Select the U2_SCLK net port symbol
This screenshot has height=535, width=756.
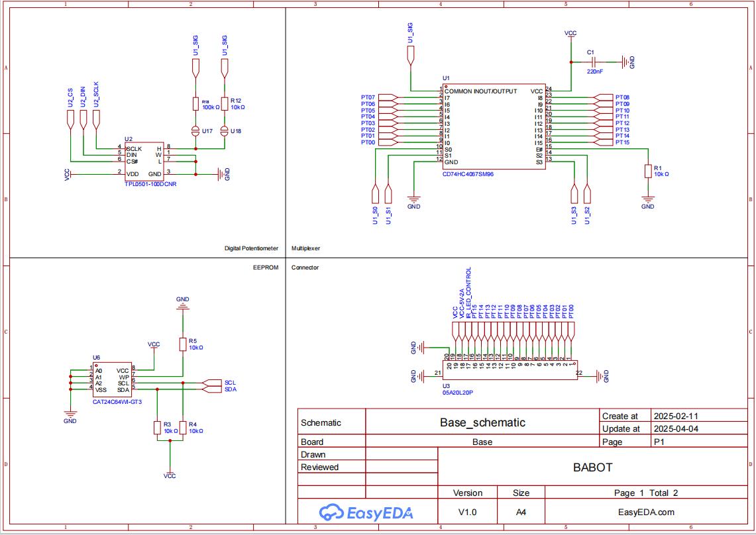point(96,120)
